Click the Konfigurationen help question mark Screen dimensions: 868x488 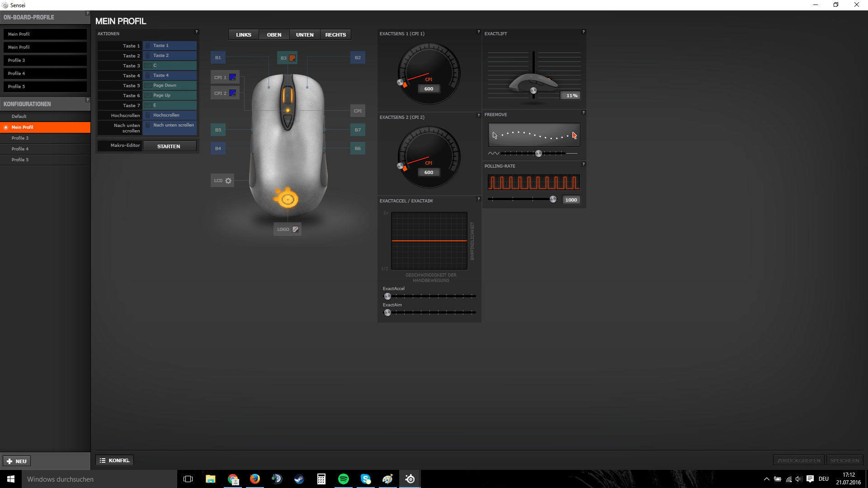point(87,100)
